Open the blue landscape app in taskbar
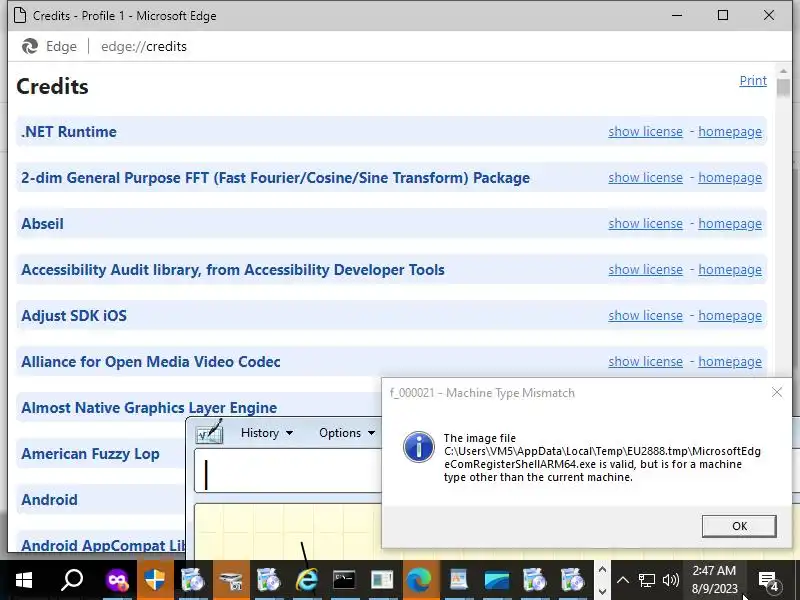The height and width of the screenshot is (600, 800). click(x=496, y=580)
